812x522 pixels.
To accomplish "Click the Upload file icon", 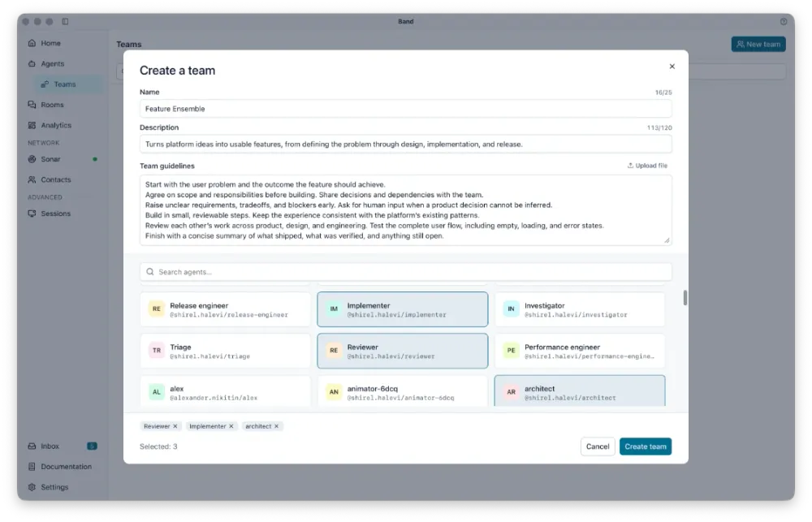I will 630,166.
